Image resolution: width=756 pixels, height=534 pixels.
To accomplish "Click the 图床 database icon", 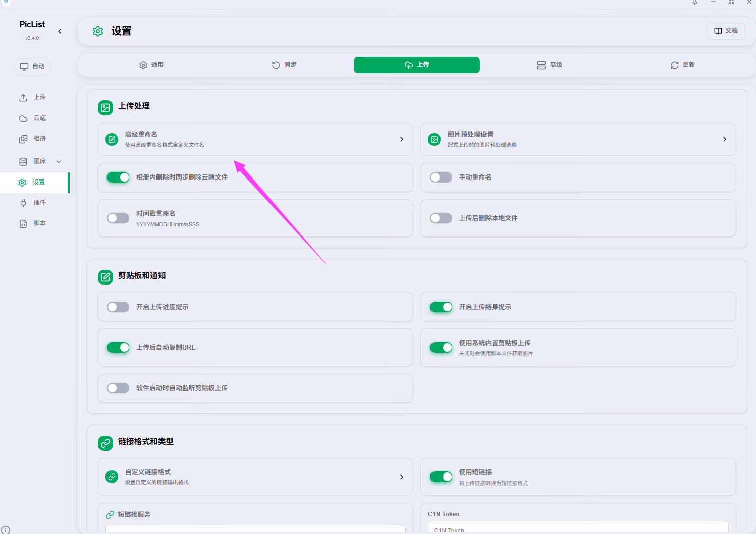I will (x=23, y=162).
